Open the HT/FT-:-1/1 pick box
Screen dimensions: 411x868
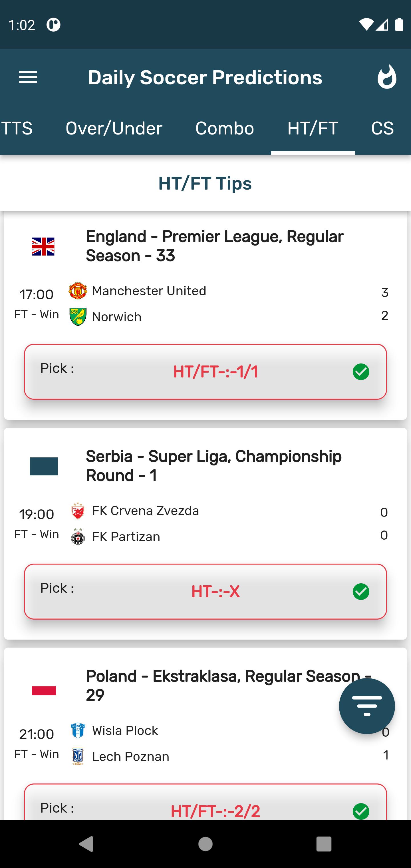(x=205, y=372)
